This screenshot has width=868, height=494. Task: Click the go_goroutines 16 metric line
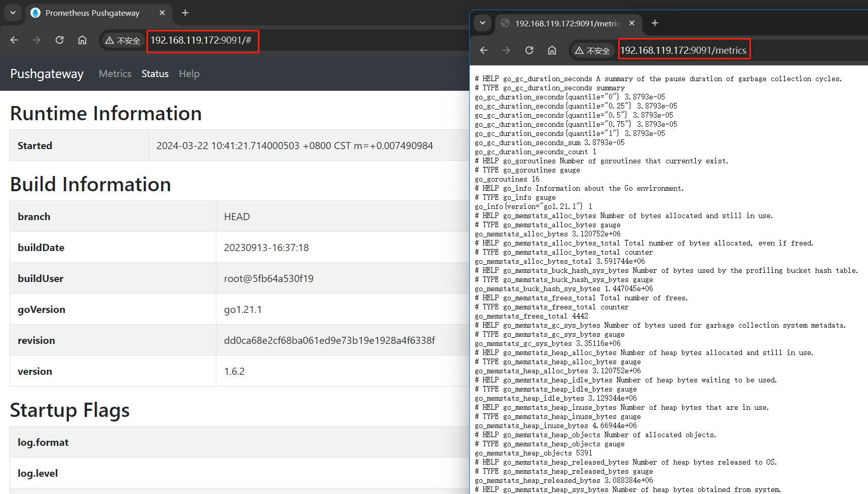coord(507,179)
